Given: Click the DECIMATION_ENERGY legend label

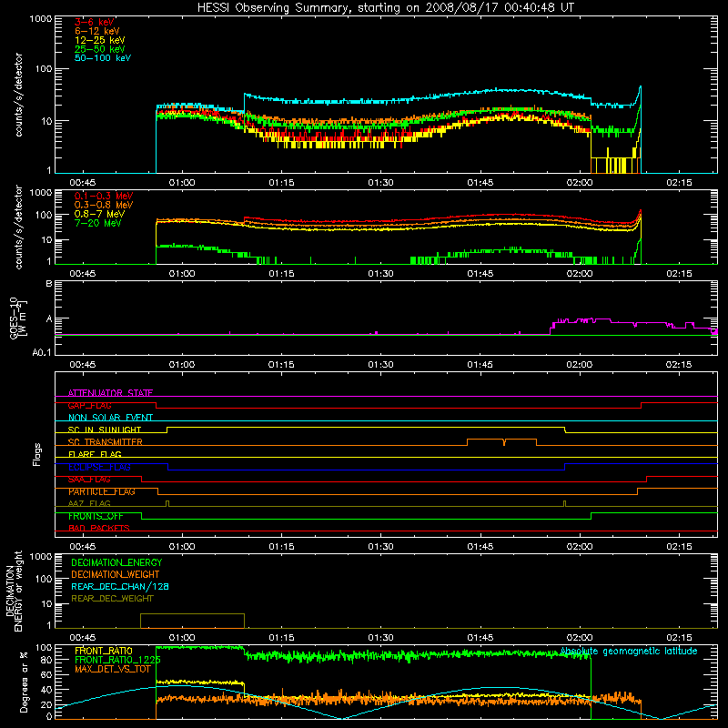Looking at the screenshot, I should click(x=116, y=562).
